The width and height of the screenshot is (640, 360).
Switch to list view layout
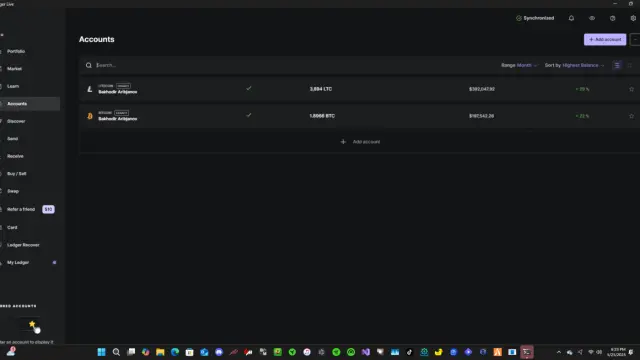617,65
